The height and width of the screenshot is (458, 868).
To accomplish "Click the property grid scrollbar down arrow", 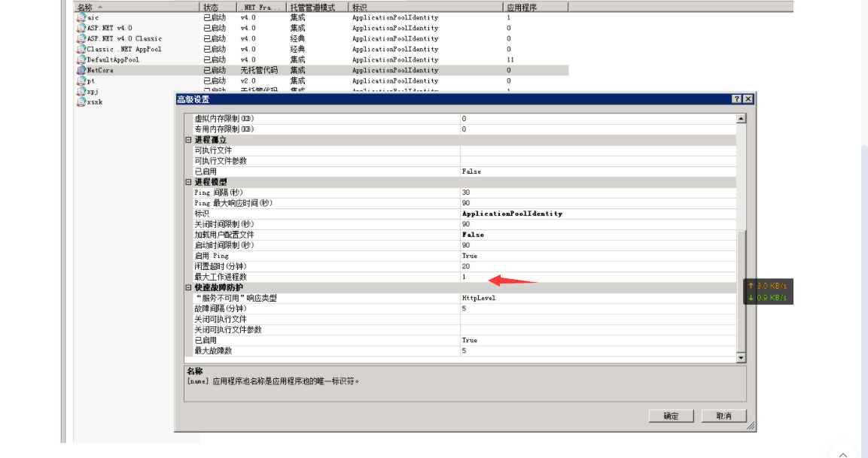I will pos(741,358).
